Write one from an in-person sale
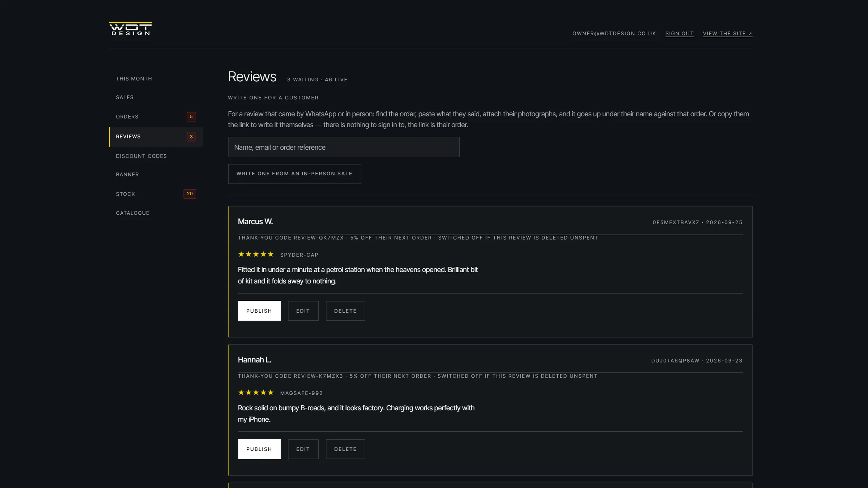The height and width of the screenshot is (488, 868). [294, 174]
